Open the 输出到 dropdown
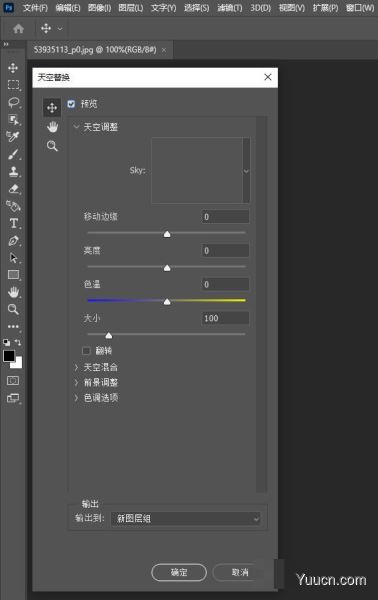 pyautogui.click(x=186, y=518)
